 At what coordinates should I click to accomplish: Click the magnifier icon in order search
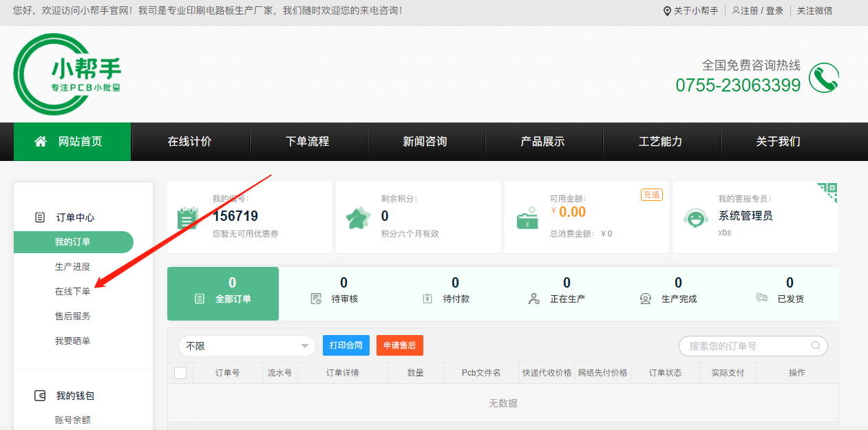816,346
